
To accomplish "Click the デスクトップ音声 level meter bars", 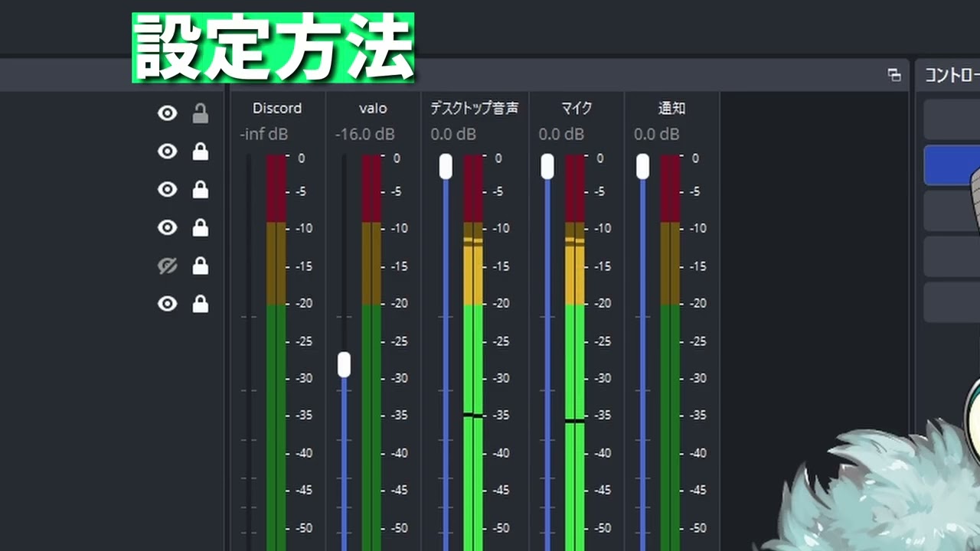I will (x=473, y=352).
